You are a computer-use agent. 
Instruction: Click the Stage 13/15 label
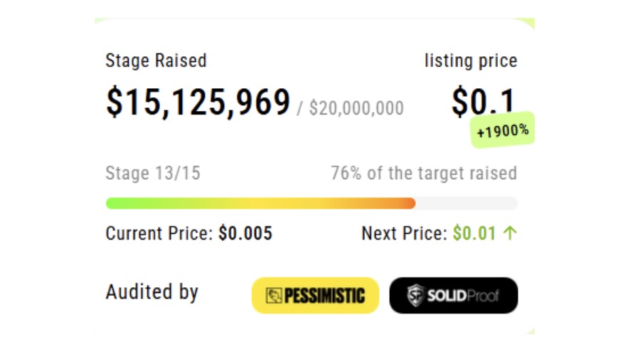(x=153, y=173)
